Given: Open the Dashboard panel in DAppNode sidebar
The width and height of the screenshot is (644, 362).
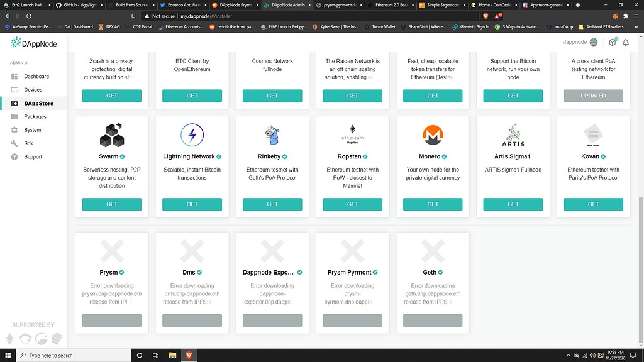Looking at the screenshot, I should [x=38, y=77].
